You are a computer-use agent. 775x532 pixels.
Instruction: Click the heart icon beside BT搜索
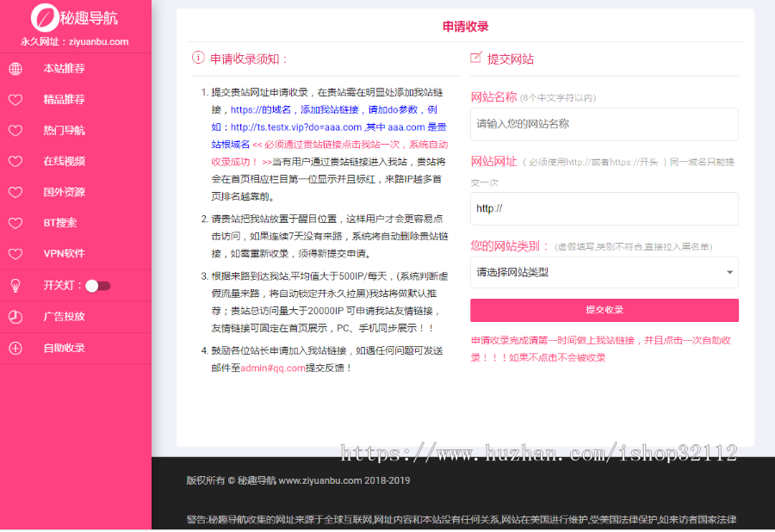point(15,223)
